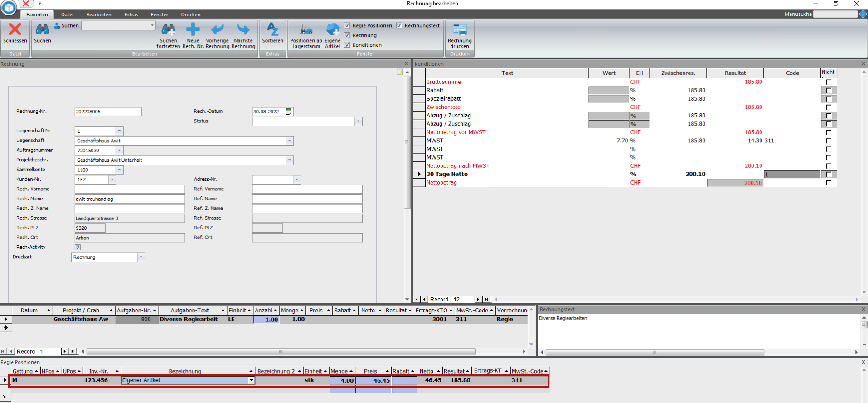
Task: Open the Bearbeiten menu tab
Action: point(99,15)
